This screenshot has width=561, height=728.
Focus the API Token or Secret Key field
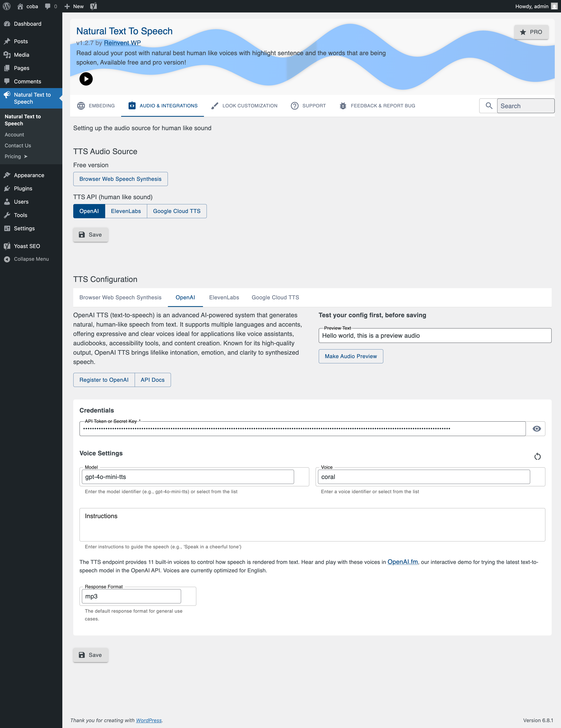(303, 429)
